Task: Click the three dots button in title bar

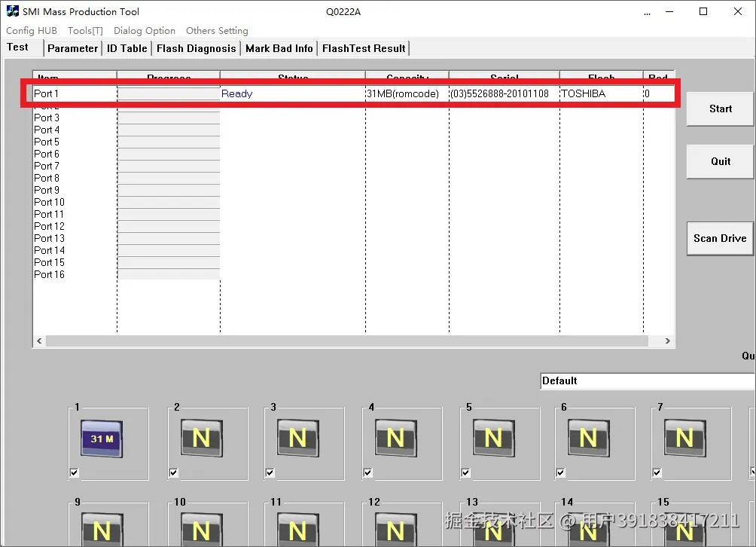Action: [647, 13]
